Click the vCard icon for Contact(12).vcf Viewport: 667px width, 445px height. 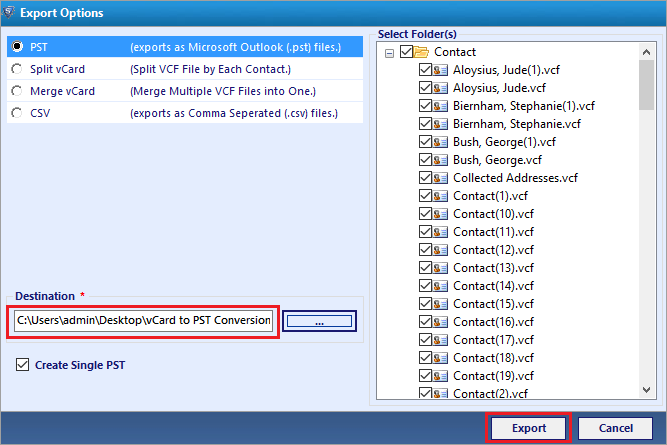coord(440,250)
